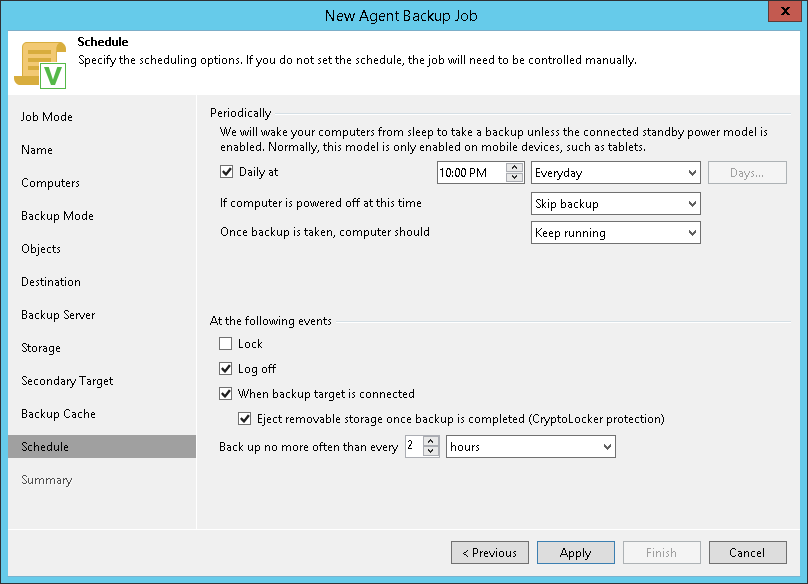Image resolution: width=808 pixels, height=584 pixels.
Task: Go back with the Previous button
Action: click(x=489, y=553)
